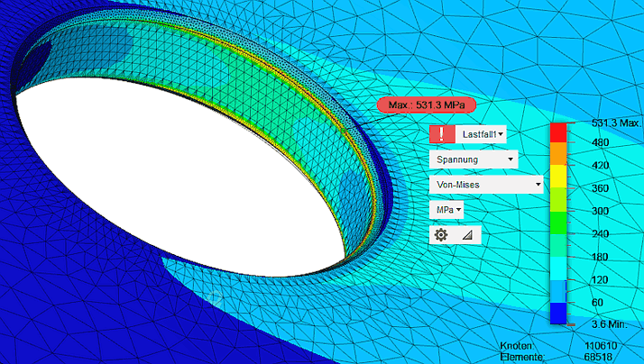The height and width of the screenshot is (364, 644).
Task: Click the triangle legend size icon
Action: [466, 234]
